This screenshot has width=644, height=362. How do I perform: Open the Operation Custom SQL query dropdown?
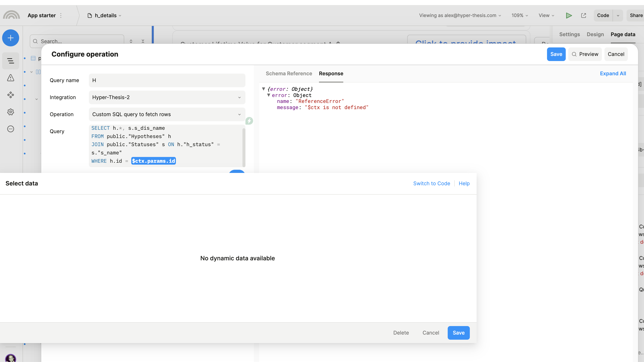click(167, 114)
